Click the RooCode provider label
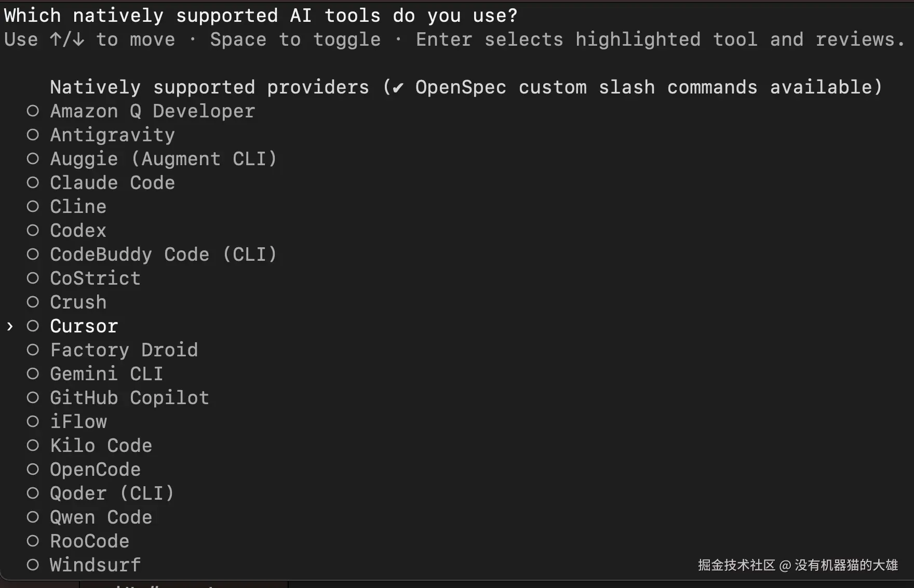This screenshot has width=914, height=588. point(89,541)
